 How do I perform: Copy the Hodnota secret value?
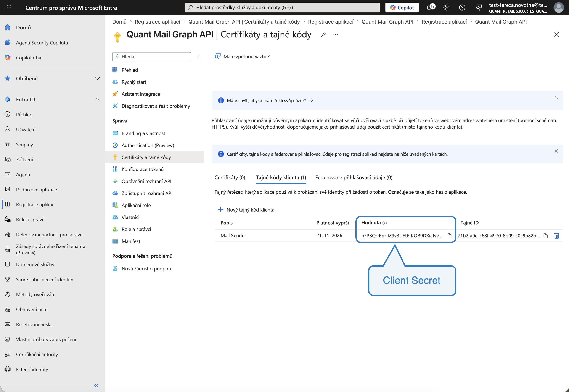pos(449,236)
